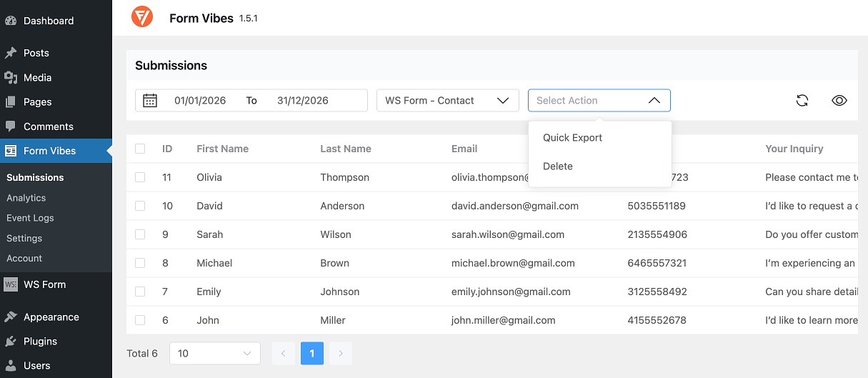Click the ID column header

[167, 149]
